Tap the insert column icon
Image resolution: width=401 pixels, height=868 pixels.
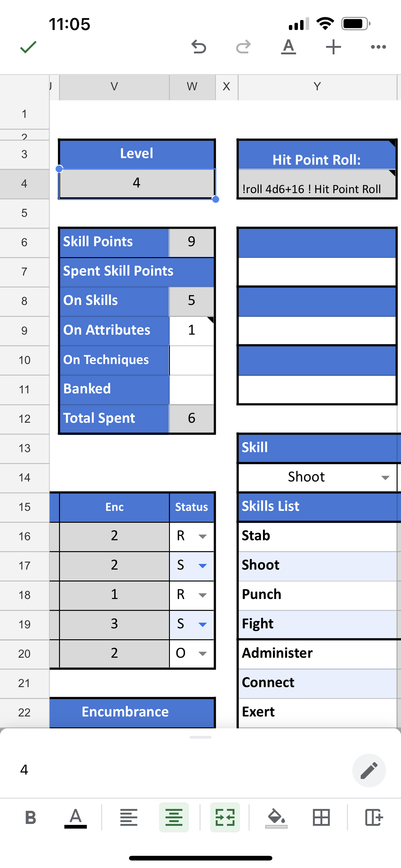pos(374,817)
